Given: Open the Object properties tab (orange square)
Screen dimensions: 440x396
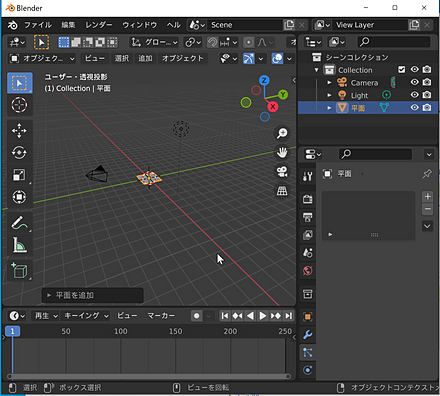Looking at the screenshot, I should [x=308, y=316].
